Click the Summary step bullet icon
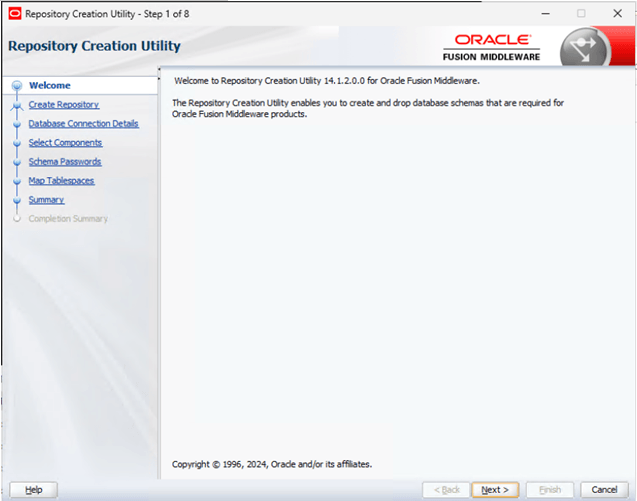 (17, 201)
